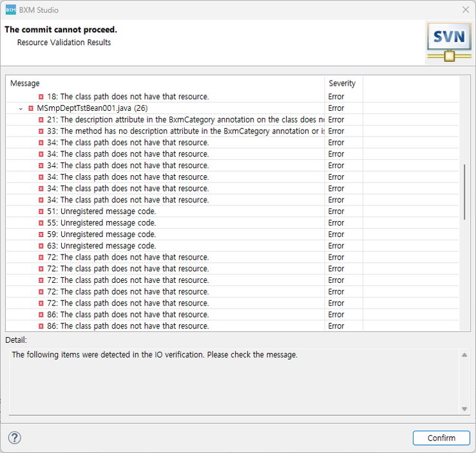The width and height of the screenshot is (476, 453).
Task: Click the error icon on line 18 row
Action: [x=41, y=97]
